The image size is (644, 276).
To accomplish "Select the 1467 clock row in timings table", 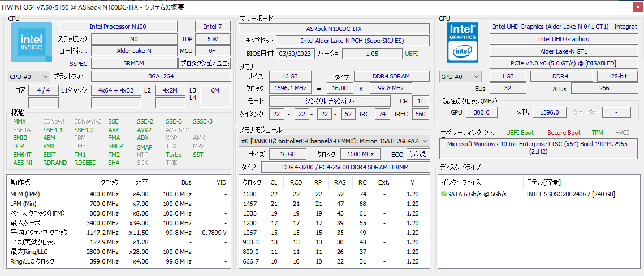I will [x=334, y=203].
